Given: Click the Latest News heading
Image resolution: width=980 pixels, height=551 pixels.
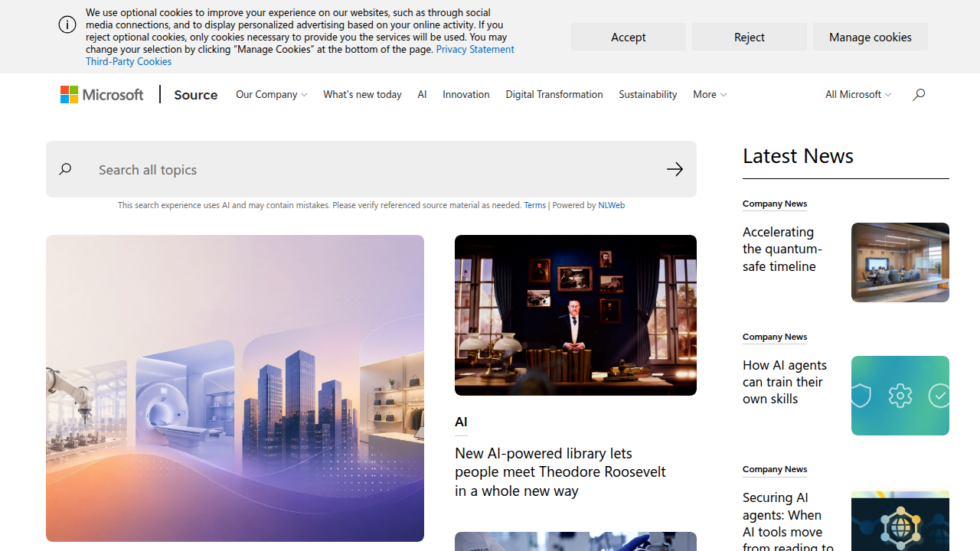Looking at the screenshot, I should pos(798,155).
